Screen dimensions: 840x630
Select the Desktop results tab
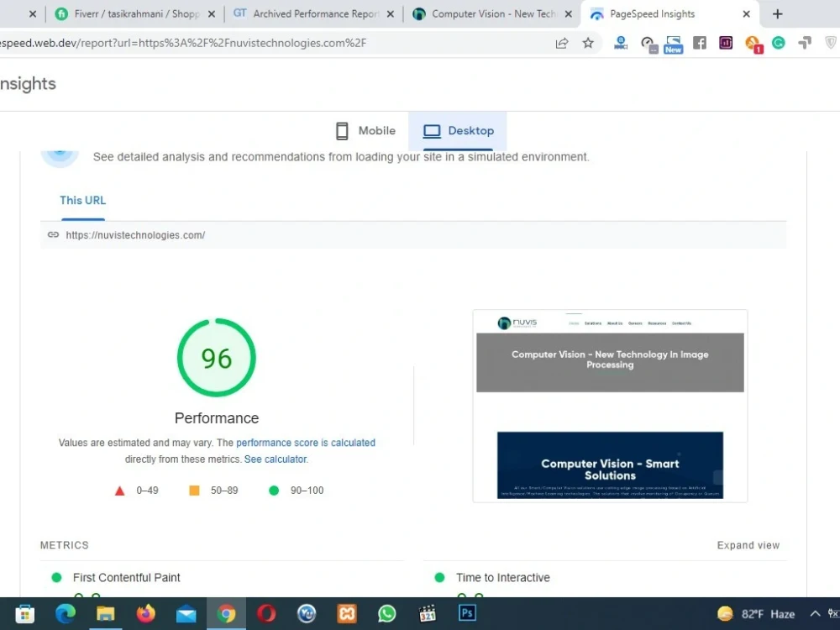(x=458, y=131)
